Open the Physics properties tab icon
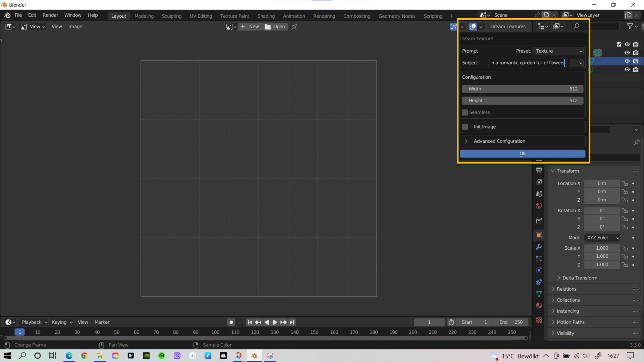 pos(539,270)
